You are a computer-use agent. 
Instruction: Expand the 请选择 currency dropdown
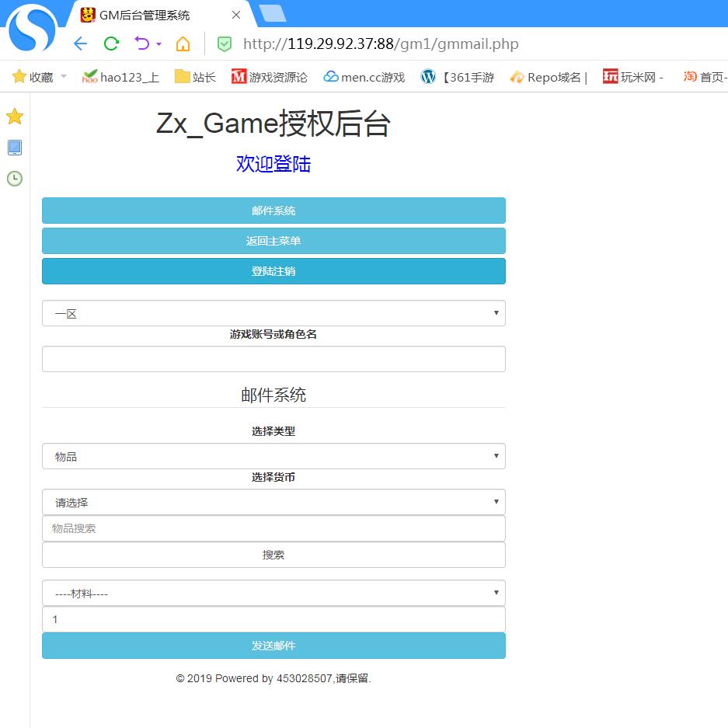point(273,502)
